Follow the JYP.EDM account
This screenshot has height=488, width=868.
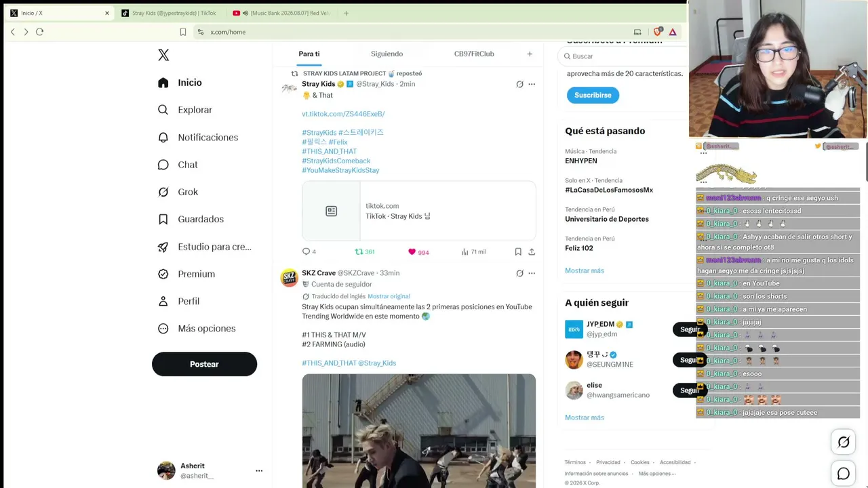coord(690,329)
